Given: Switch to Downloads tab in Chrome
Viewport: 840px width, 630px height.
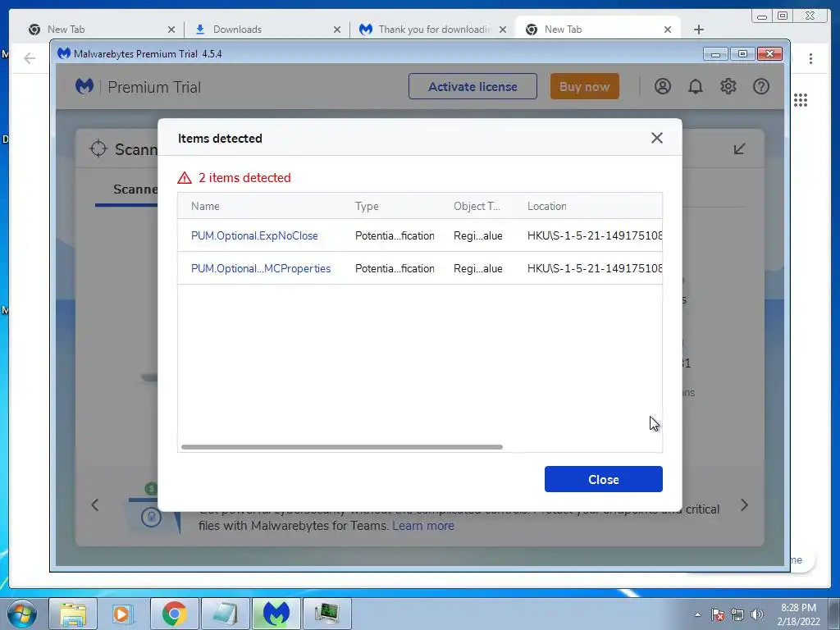Looking at the screenshot, I should [x=267, y=30].
